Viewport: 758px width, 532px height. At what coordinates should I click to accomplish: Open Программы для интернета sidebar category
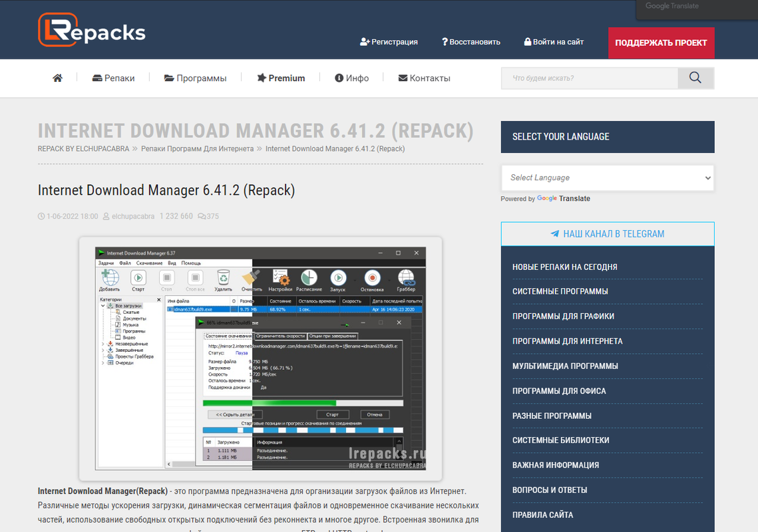click(x=568, y=341)
